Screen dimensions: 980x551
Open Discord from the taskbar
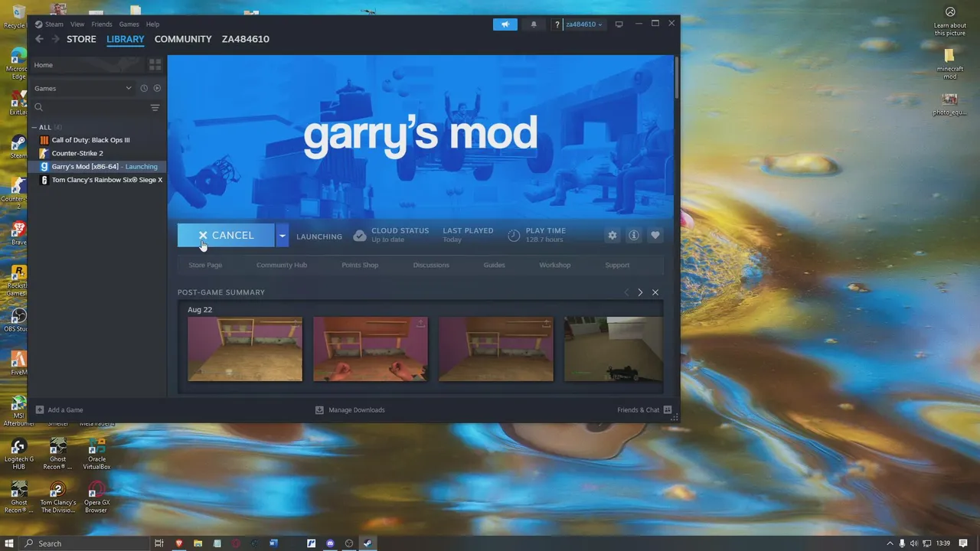[330, 543]
